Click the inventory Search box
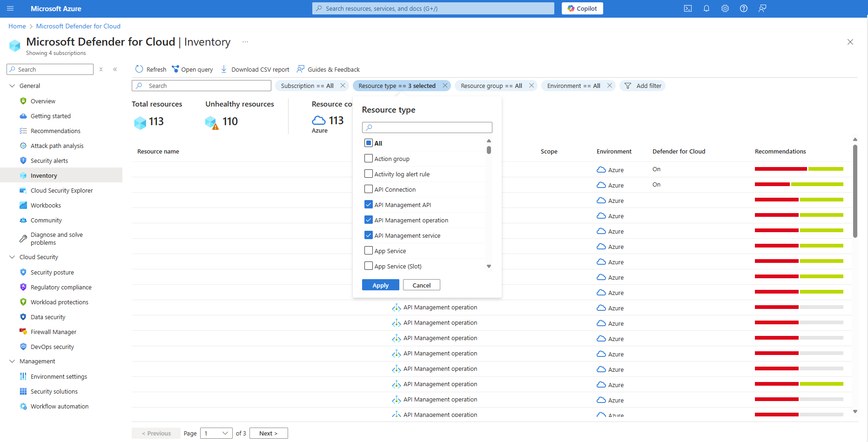Image resolution: width=868 pixels, height=442 pixels. pyautogui.click(x=202, y=86)
